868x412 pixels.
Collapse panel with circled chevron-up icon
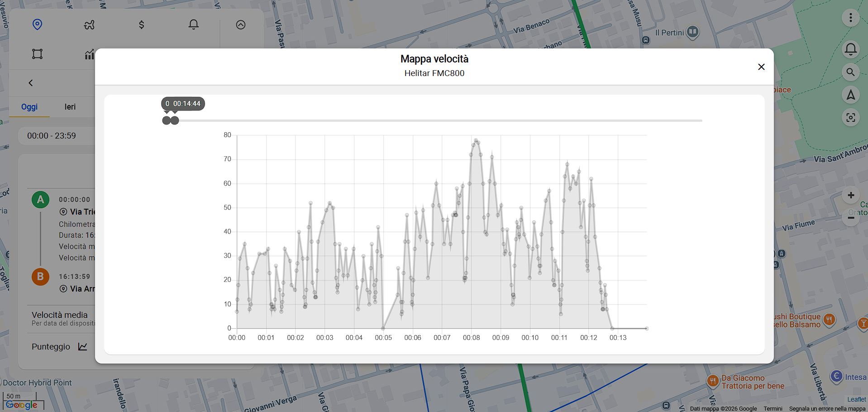click(x=241, y=25)
